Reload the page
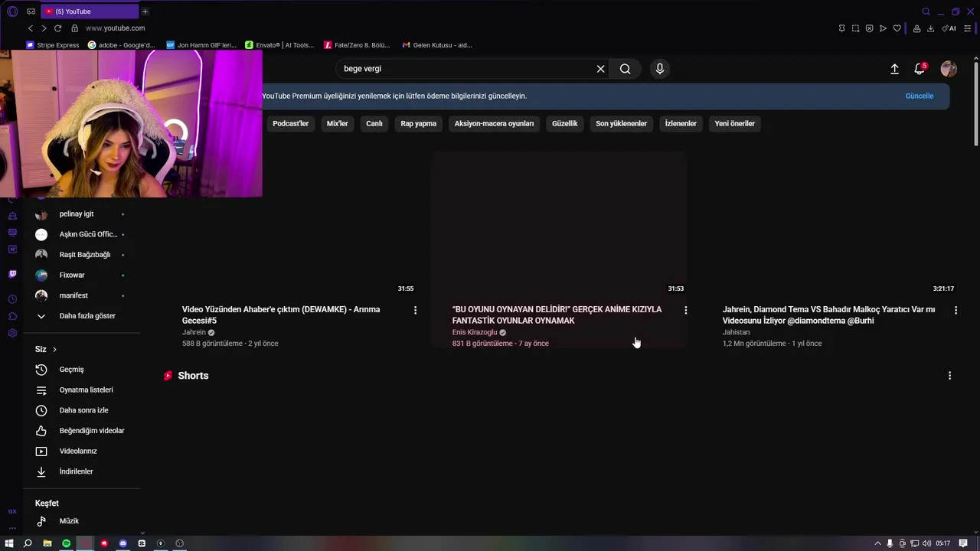 tap(57, 28)
